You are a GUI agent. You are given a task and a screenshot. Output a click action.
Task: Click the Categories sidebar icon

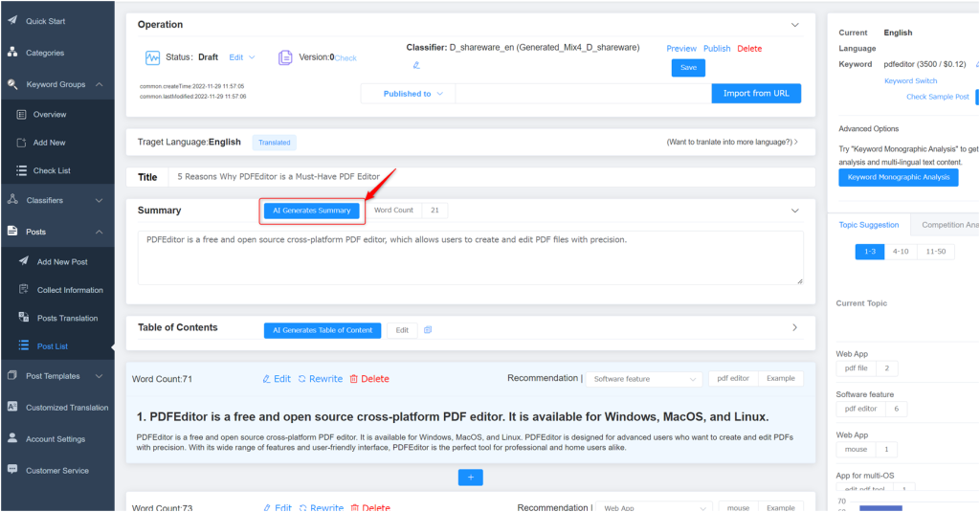[x=12, y=53]
